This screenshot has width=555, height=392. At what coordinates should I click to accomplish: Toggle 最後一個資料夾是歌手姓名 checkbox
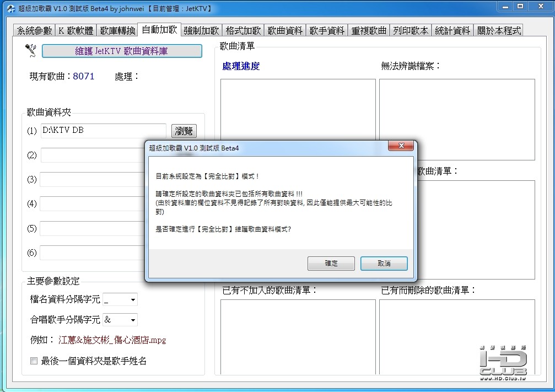[x=34, y=361]
